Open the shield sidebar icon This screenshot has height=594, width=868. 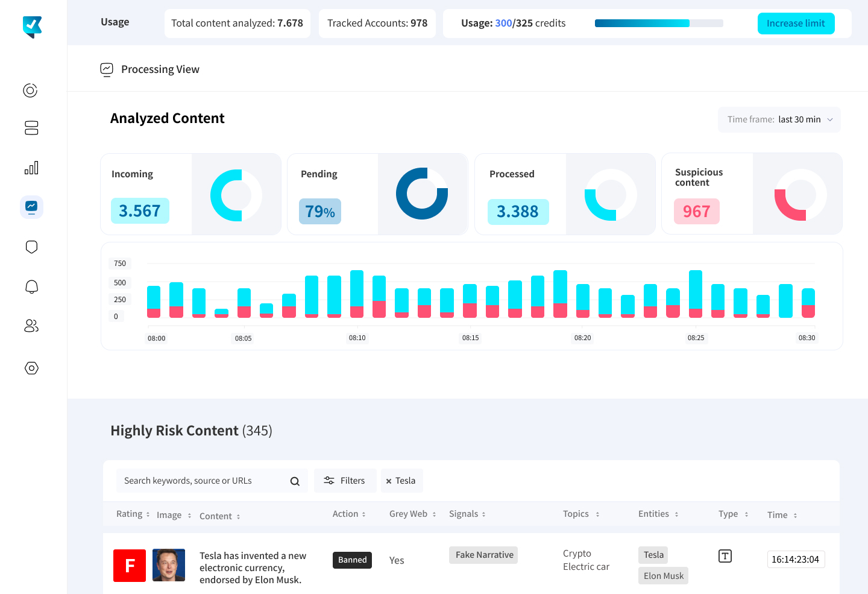[31, 247]
